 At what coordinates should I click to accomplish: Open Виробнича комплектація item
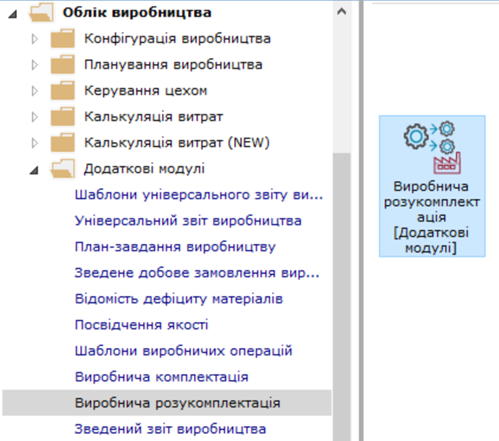[161, 377]
